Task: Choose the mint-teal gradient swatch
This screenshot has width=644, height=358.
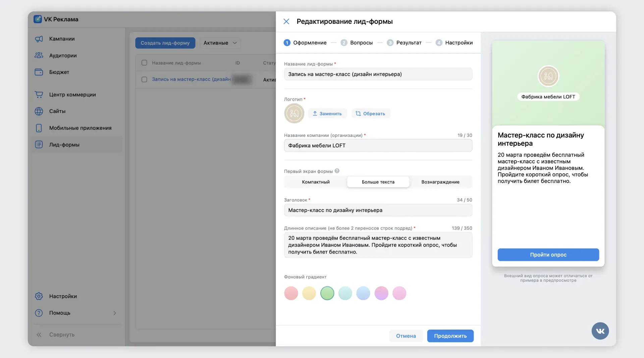Action: pos(345,293)
